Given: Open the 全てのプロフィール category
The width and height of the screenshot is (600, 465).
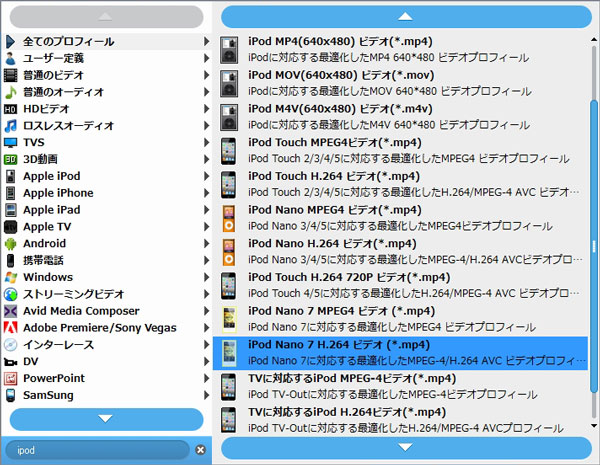Looking at the screenshot, I should (x=107, y=41).
